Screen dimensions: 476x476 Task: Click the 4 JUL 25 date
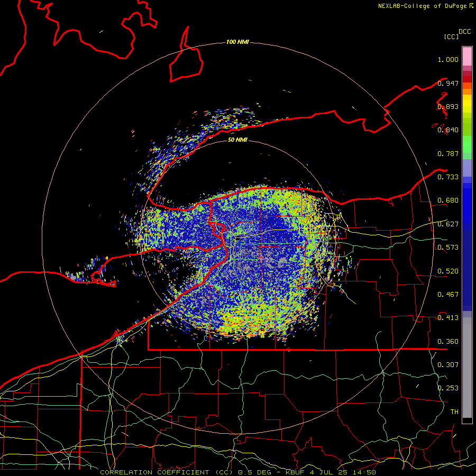[x=329, y=472]
